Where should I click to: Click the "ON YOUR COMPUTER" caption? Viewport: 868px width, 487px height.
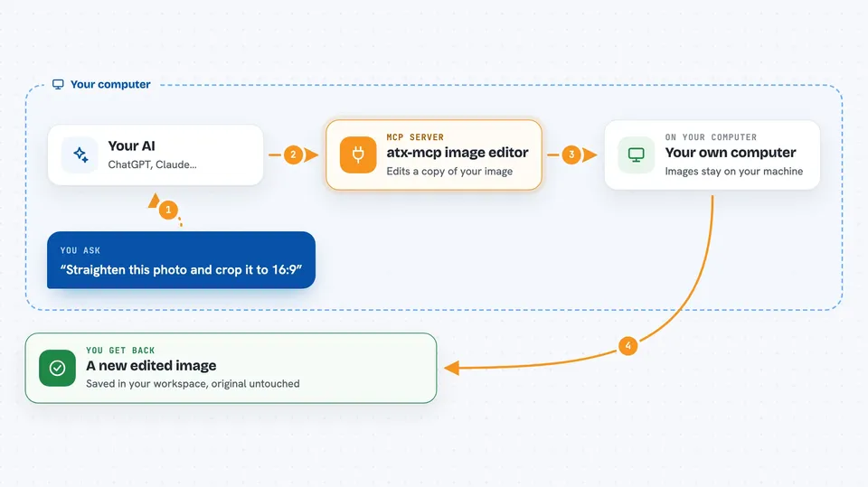711,137
